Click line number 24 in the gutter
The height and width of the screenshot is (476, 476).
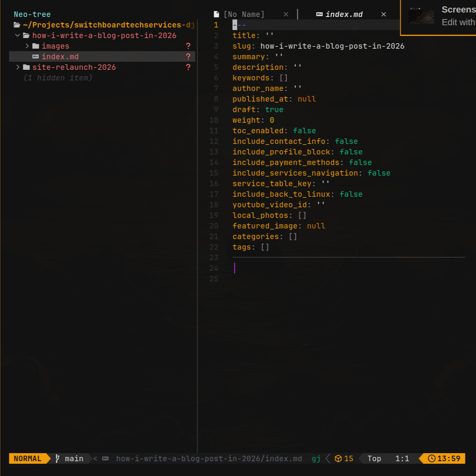pyautogui.click(x=214, y=268)
